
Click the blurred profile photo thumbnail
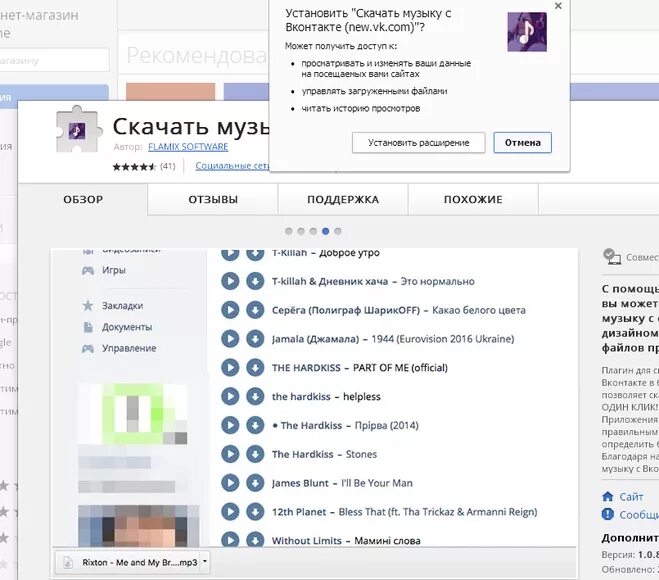click(139, 525)
